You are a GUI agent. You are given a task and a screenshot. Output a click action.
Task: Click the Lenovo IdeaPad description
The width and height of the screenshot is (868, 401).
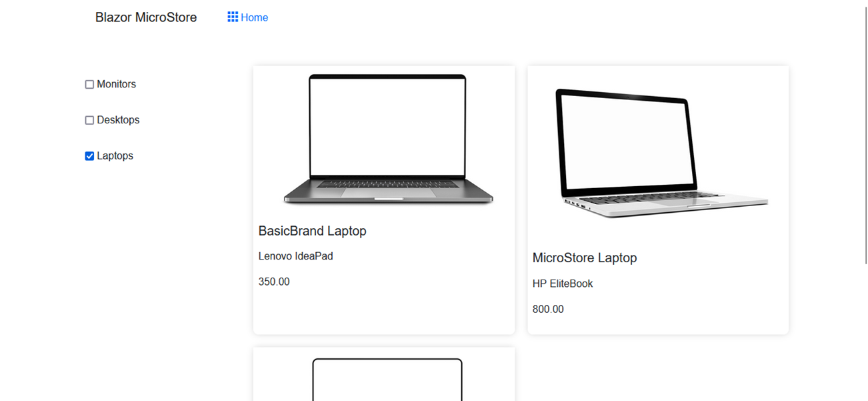click(295, 256)
